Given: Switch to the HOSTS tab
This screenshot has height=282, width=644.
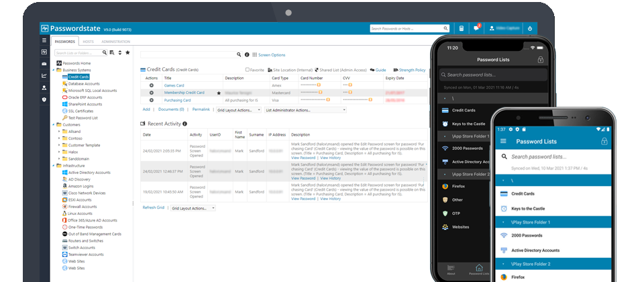Looking at the screenshot, I should point(89,42).
